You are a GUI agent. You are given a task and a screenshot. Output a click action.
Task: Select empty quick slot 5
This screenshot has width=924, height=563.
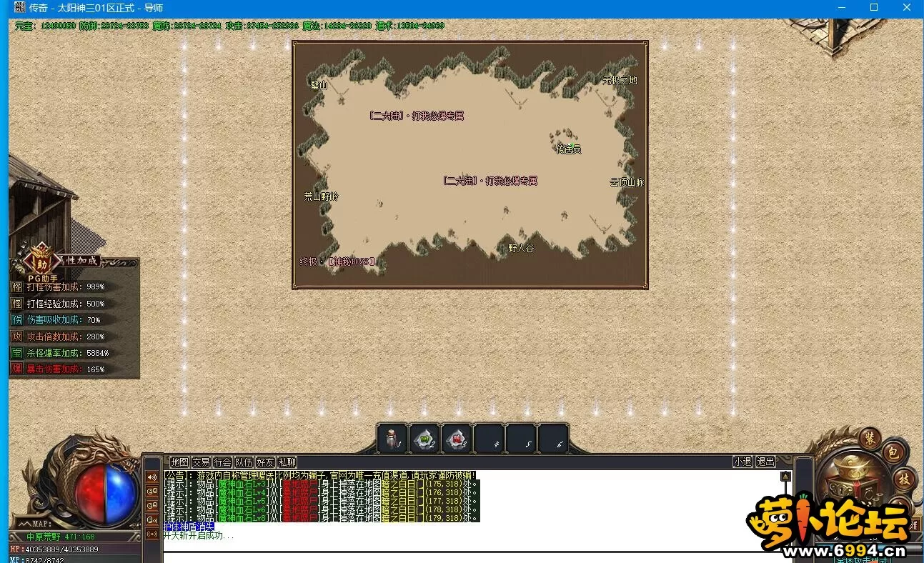click(x=521, y=438)
